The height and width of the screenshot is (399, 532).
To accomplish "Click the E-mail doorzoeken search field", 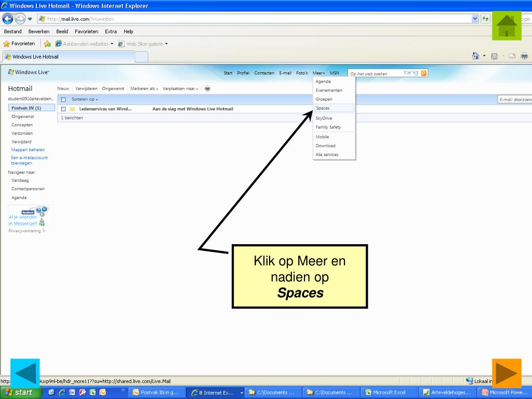I will 515,99.
